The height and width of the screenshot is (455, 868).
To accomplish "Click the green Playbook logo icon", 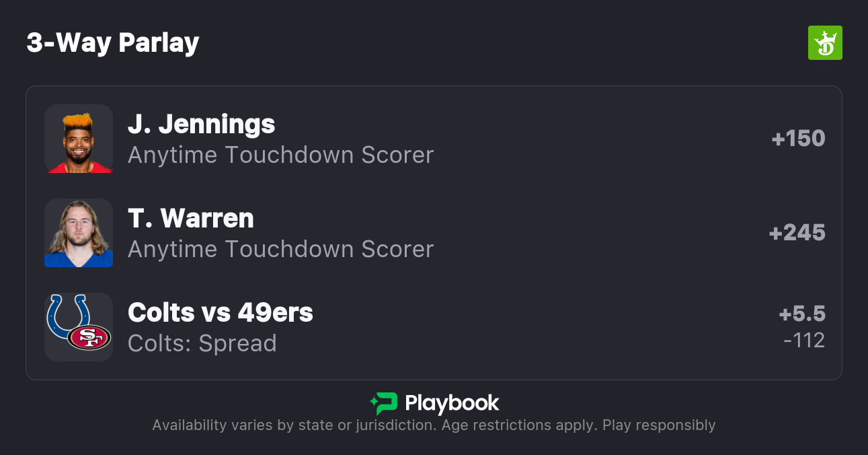I will [x=384, y=403].
